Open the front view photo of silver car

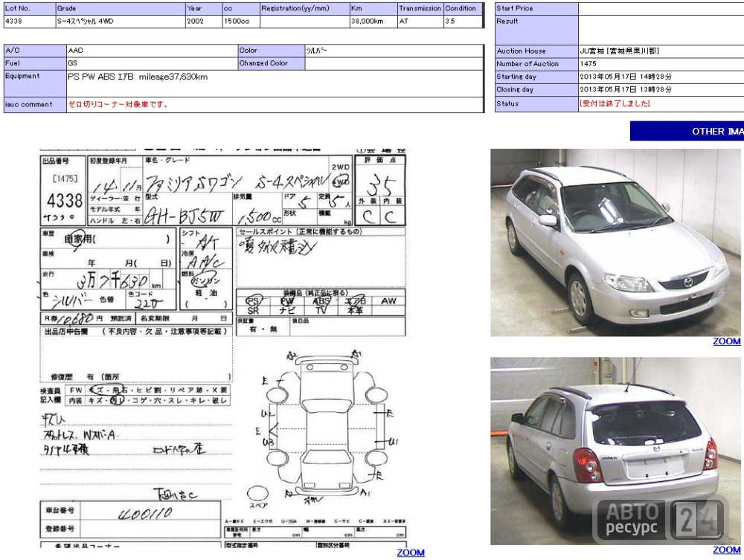pyautogui.click(x=615, y=242)
